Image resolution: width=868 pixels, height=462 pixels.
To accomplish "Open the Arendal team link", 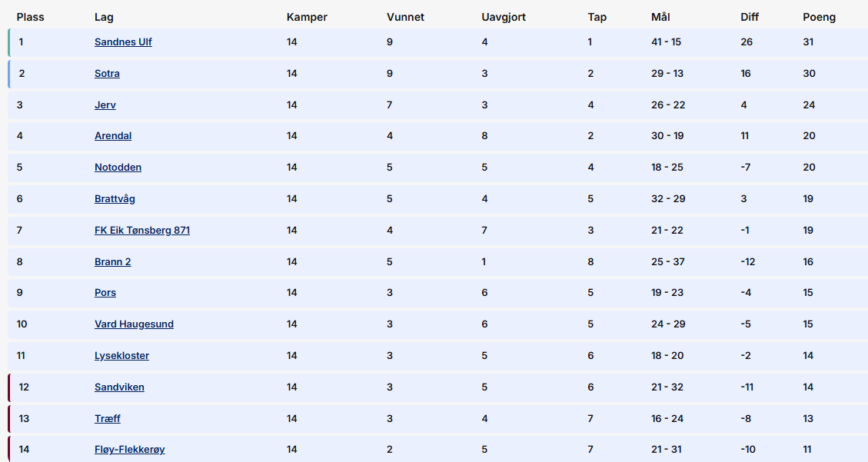I will (113, 136).
